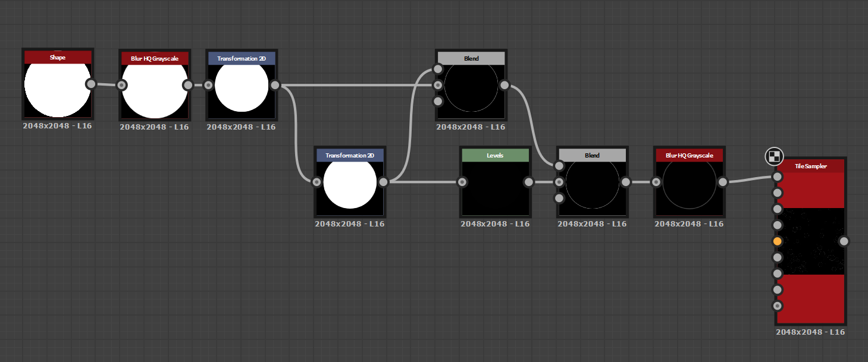Click upper Transformation 2D input connector

pos(208,85)
